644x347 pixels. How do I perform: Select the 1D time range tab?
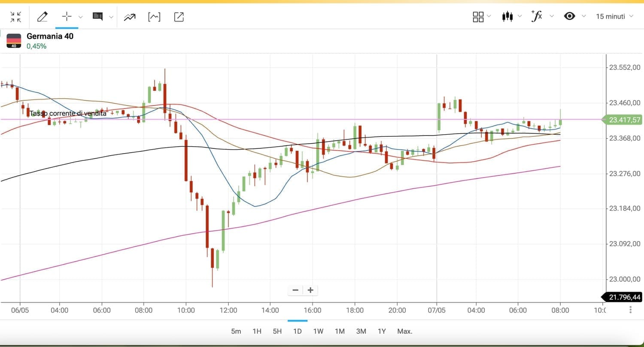[297, 331]
